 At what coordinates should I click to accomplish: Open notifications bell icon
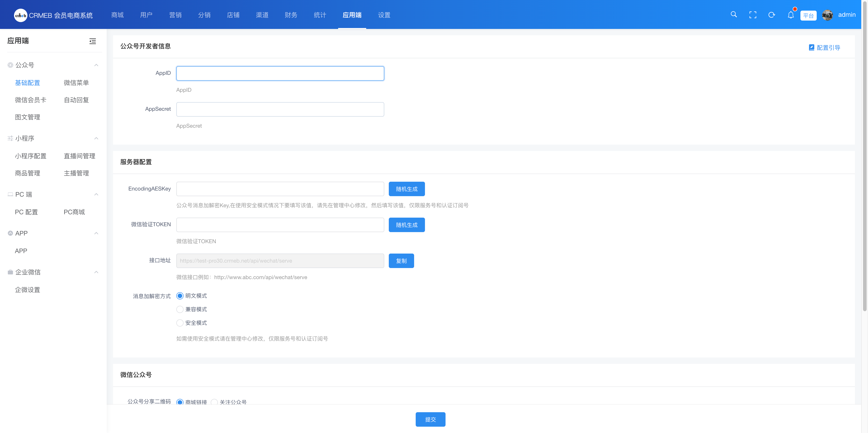[x=790, y=15]
